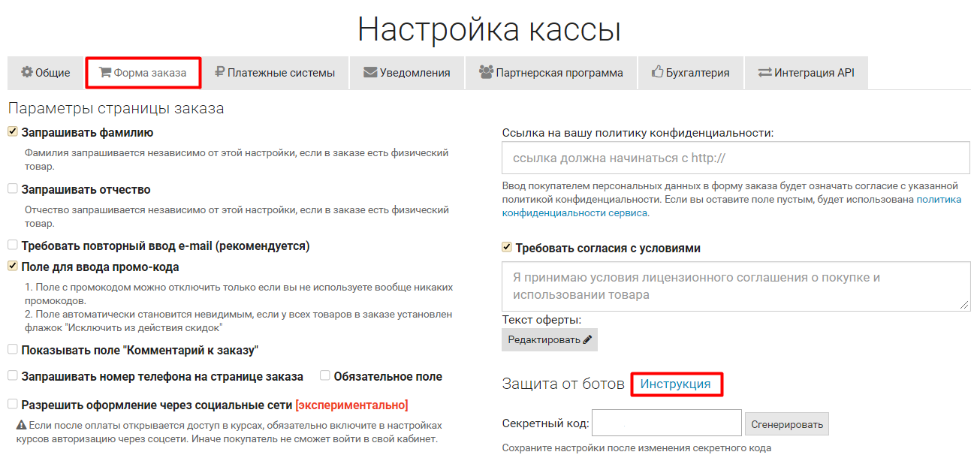Click the people icon on Партнерская программа
The image size is (980, 467).
coord(486,73)
